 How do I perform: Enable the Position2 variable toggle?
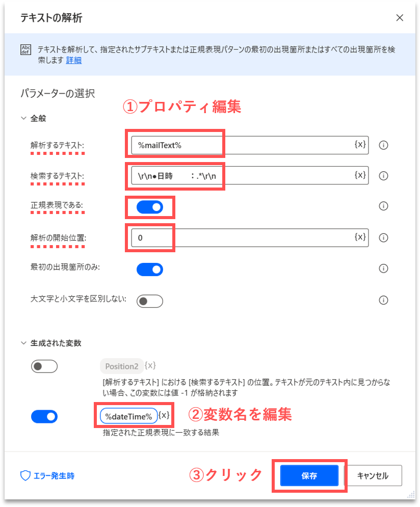[x=44, y=366]
